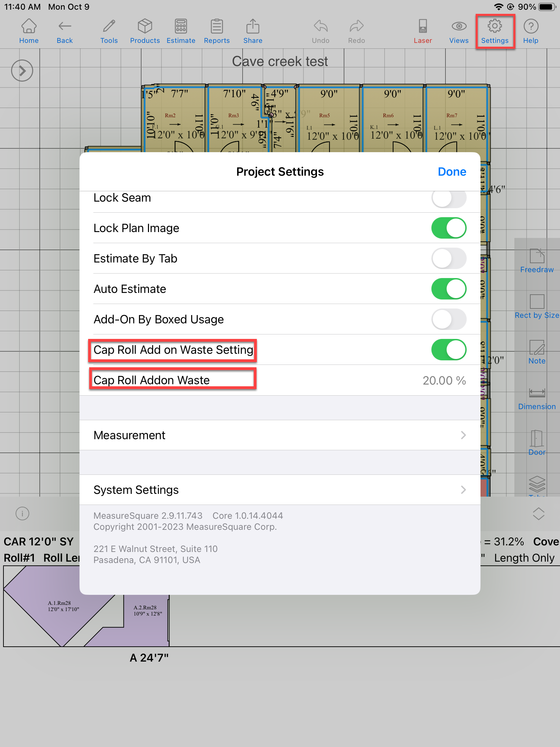This screenshot has height=747, width=560.
Task: Tap the Cove label in the bottom bar
Action: point(546,542)
